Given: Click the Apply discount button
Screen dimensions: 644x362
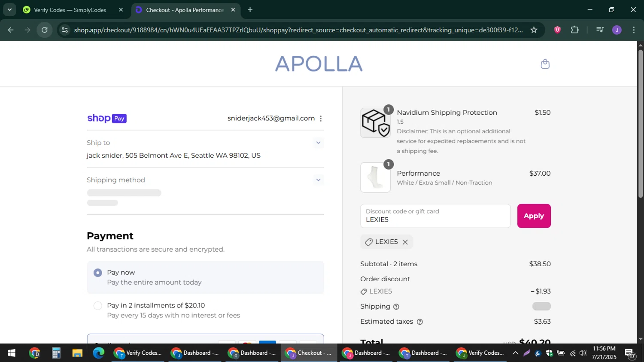Looking at the screenshot, I should coord(534,216).
